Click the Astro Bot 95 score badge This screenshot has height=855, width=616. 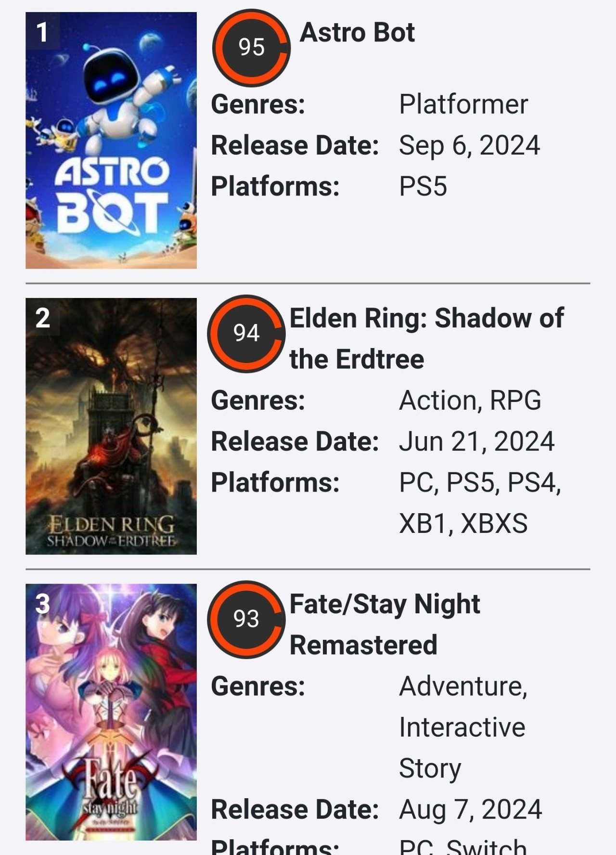coord(251,48)
